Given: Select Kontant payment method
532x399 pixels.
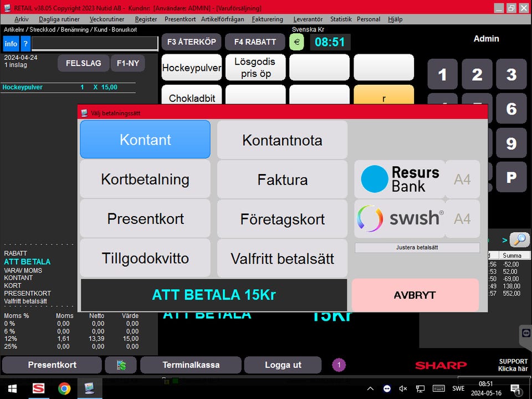Looking at the screenshot, I should (x=145, y=140).
